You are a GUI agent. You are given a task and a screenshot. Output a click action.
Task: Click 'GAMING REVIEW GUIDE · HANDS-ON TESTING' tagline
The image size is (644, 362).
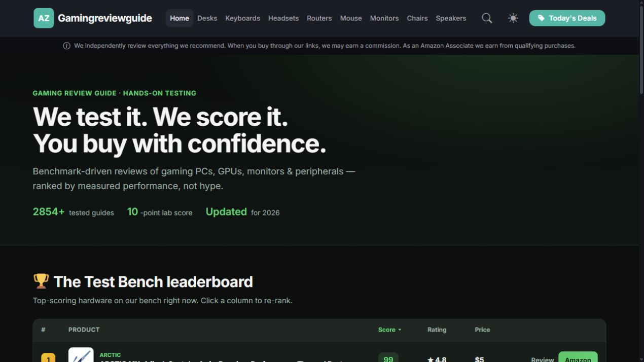[114, 93]
